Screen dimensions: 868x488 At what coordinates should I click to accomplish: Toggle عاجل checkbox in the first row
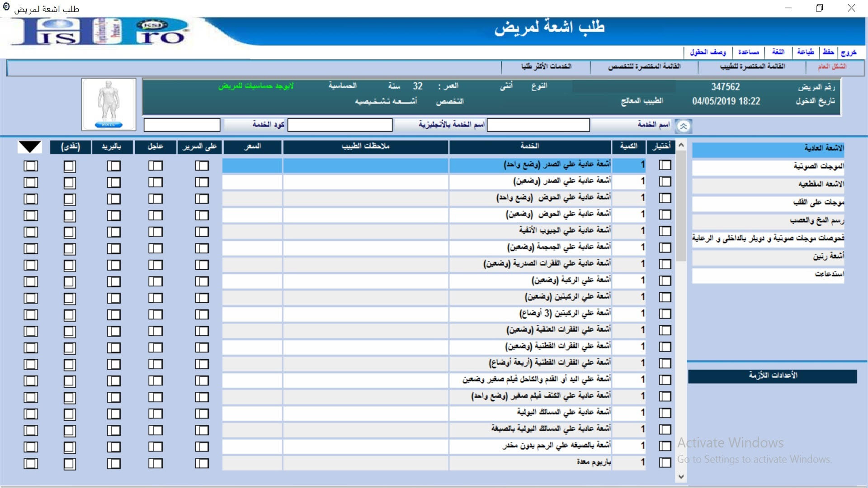point(155,166)
